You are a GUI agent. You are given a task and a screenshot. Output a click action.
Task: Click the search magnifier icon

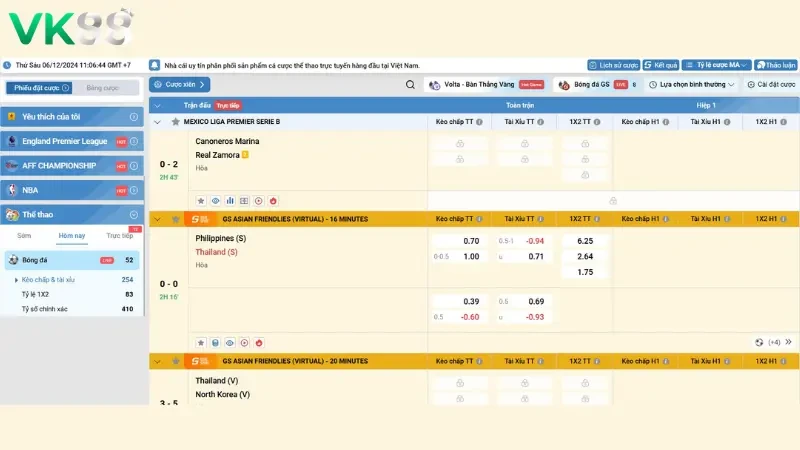[x=410, y=85]
